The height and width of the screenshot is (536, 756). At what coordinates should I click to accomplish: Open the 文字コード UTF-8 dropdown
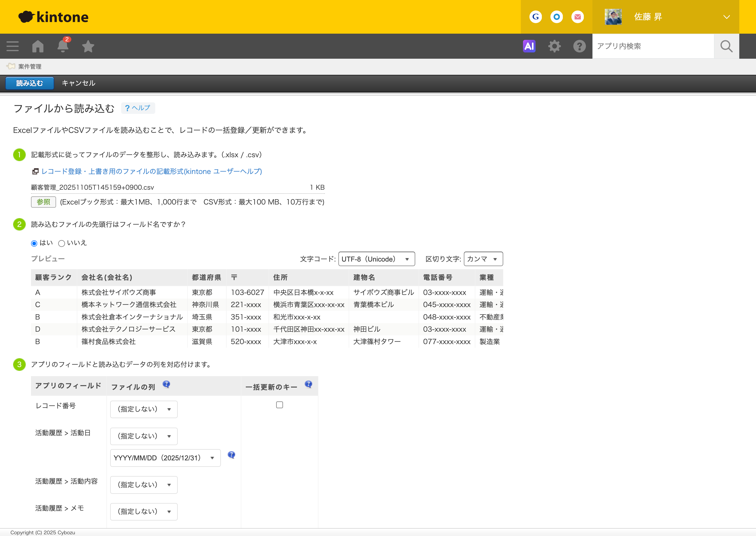tap(376, 259)
